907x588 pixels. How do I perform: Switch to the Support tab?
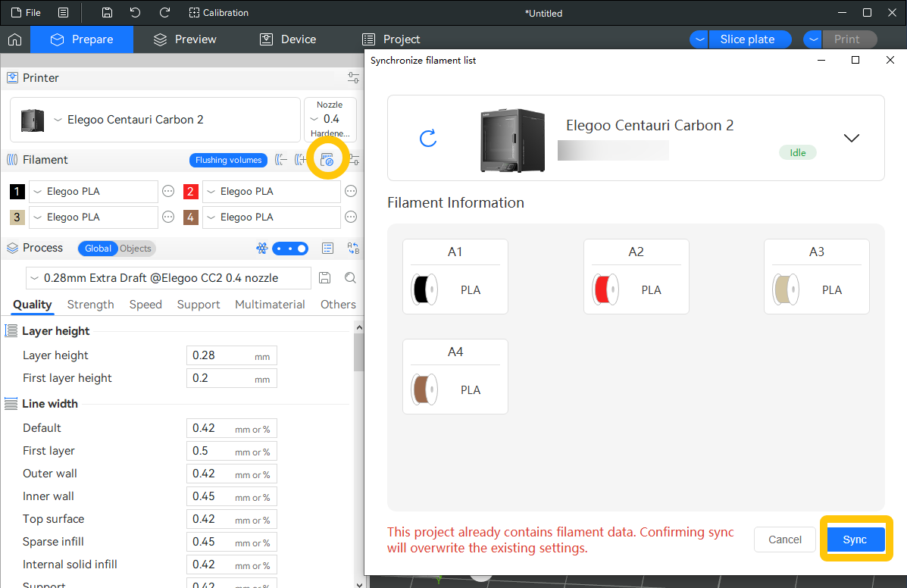point(199,305)
